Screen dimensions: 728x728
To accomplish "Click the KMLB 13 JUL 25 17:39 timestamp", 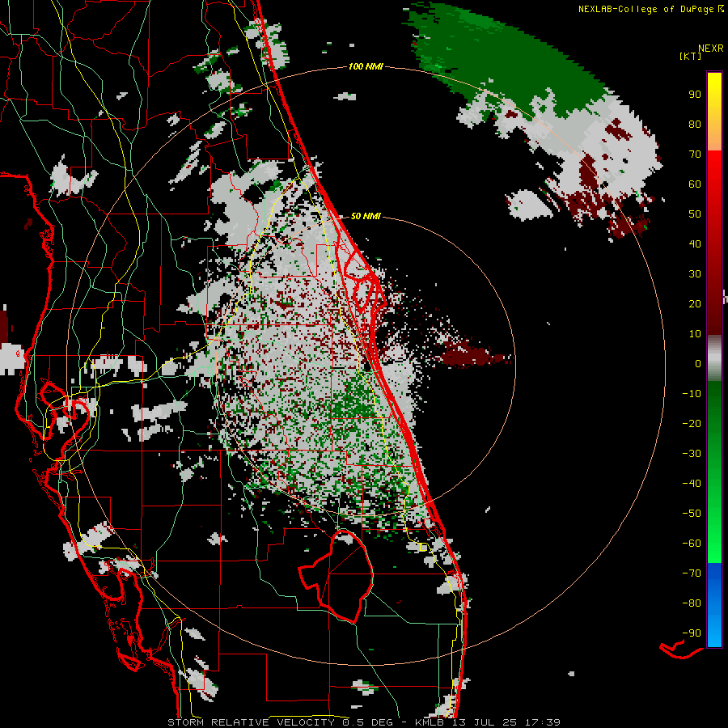I will [x=487, y=722].
